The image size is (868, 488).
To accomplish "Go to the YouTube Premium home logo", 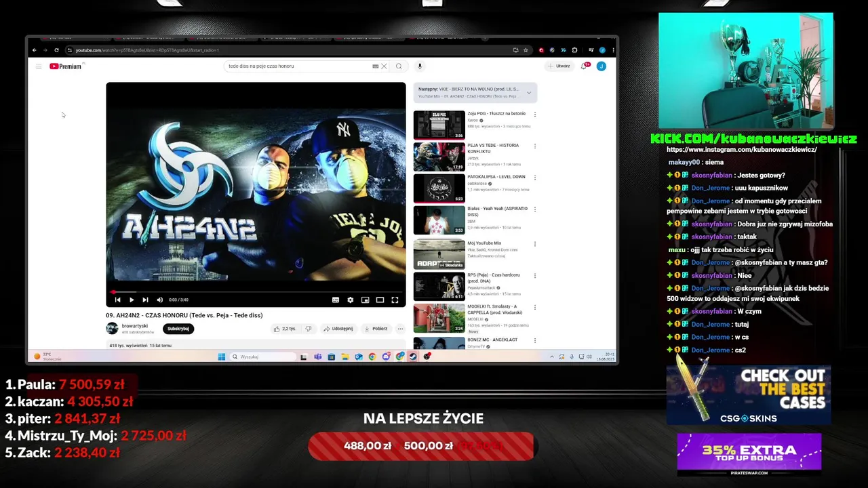I will (x=66, y=66).
